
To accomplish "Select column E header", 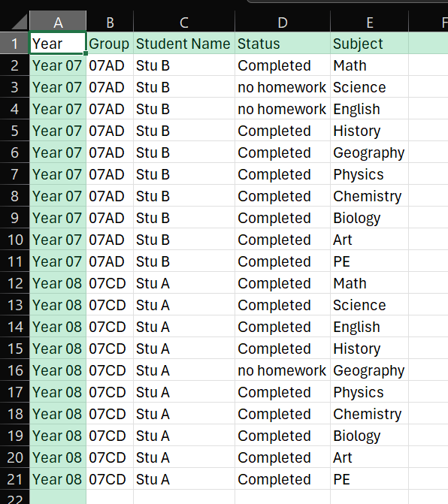I will (370, 22).
